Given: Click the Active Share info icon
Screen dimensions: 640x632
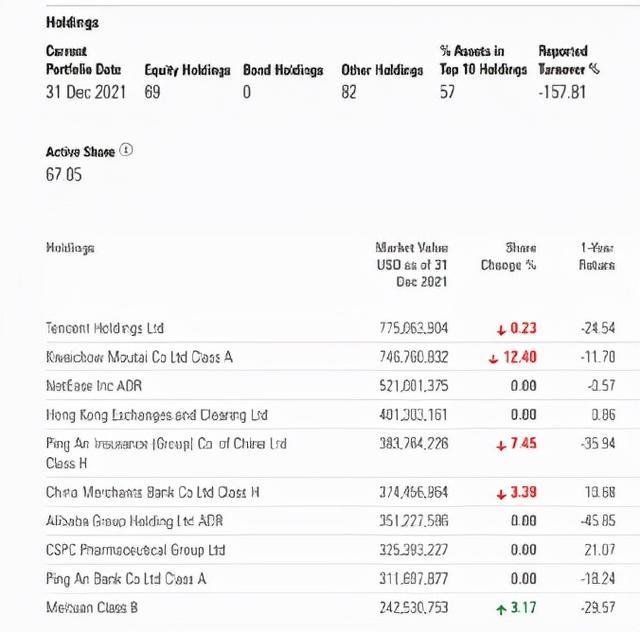Looking at the screenshot, I should [126, 150].
